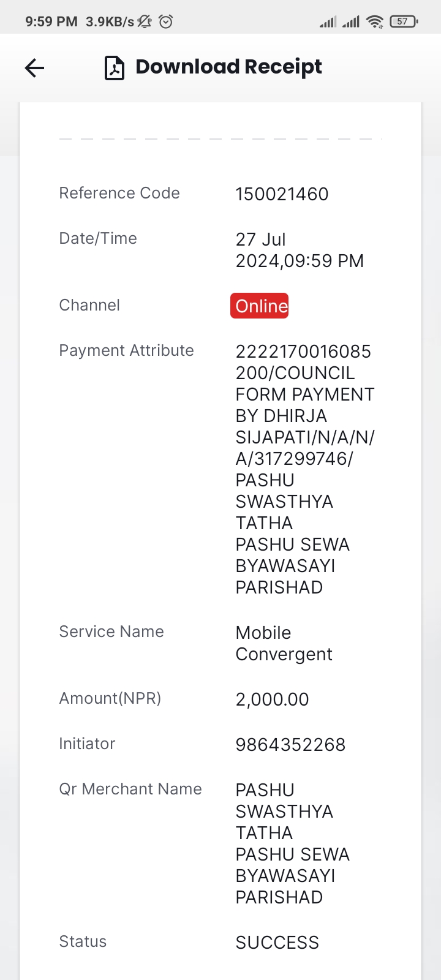Select the date 27 Jul 2024 value
The width and height of the screenshot is (441, 980).
point(300,250)
